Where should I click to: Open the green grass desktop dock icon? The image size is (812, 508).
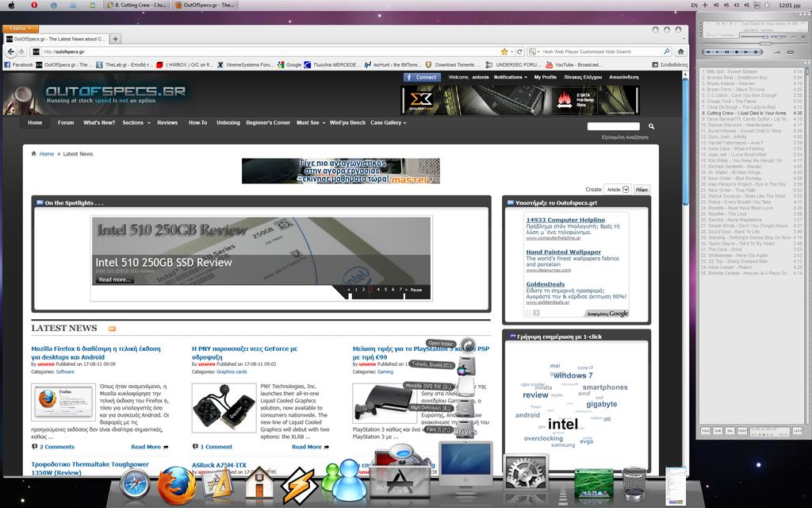coord(593,483)
